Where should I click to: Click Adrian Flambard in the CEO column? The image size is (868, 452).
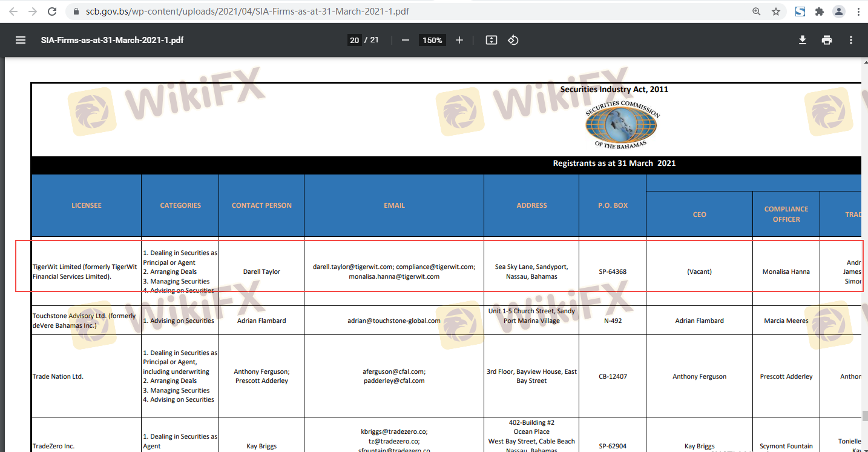(x=699, y=321)
